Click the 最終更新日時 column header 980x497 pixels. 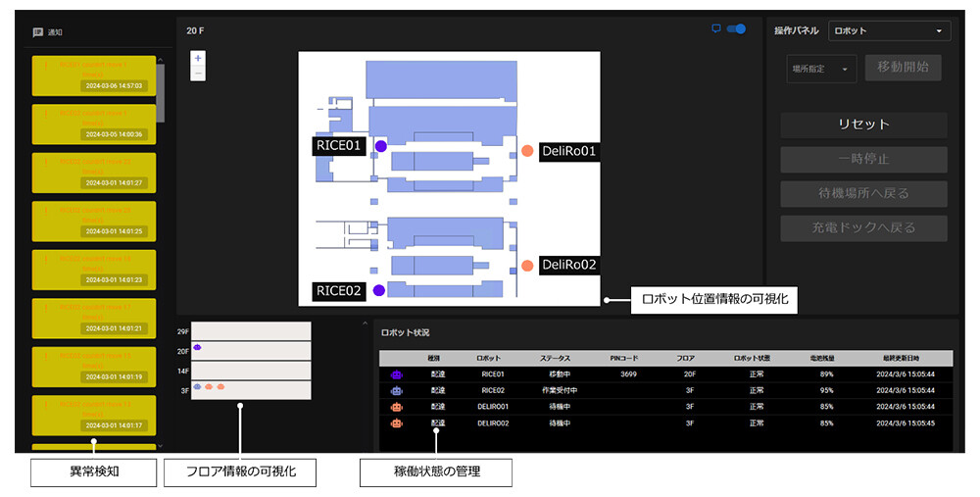tap(902, 358)
